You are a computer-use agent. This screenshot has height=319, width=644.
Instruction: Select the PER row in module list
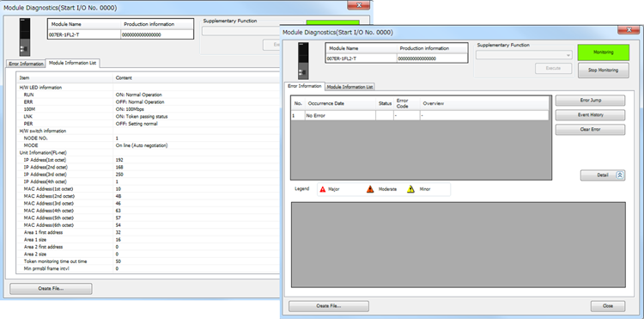(148, 124)
